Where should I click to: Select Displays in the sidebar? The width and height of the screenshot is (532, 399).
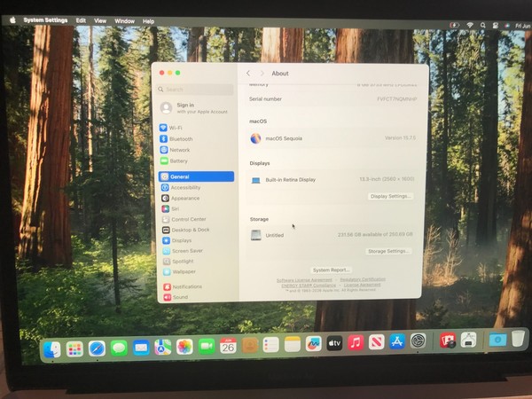(x=176, y=240)
